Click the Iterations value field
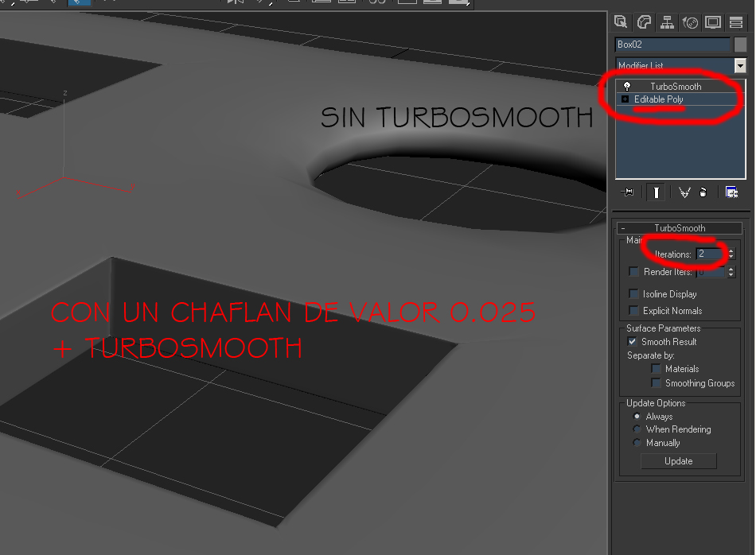Screen dimensions: 756x555 point(711,254)
